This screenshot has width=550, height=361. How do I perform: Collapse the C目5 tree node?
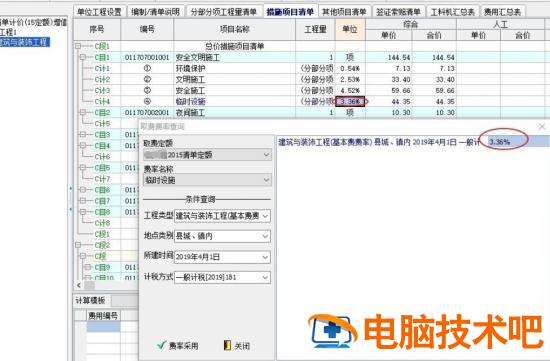pyautogui.click(x=83, y=168)
